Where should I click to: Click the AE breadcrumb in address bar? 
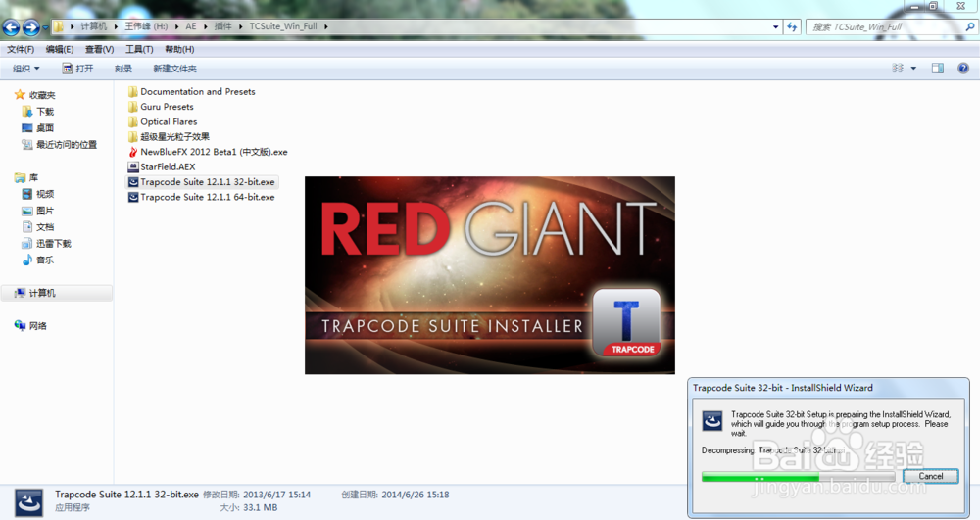(x=191, y=26)
